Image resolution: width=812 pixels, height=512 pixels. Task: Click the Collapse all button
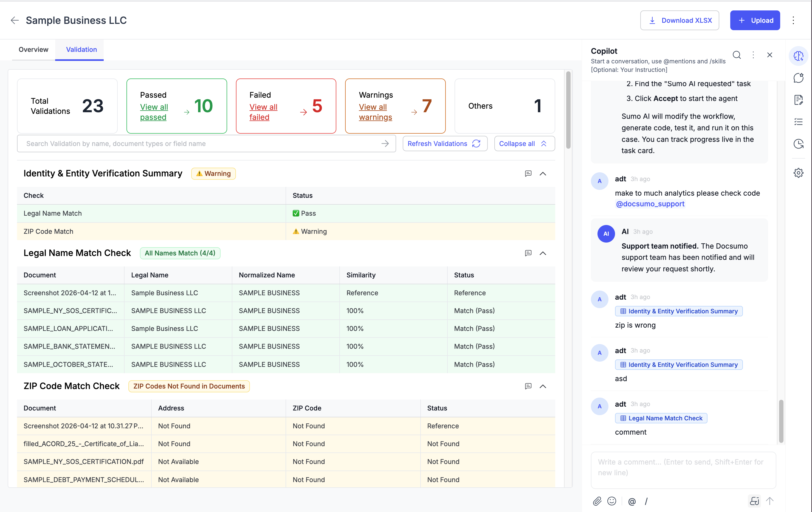pyautogui.click(x=524, y=144)
